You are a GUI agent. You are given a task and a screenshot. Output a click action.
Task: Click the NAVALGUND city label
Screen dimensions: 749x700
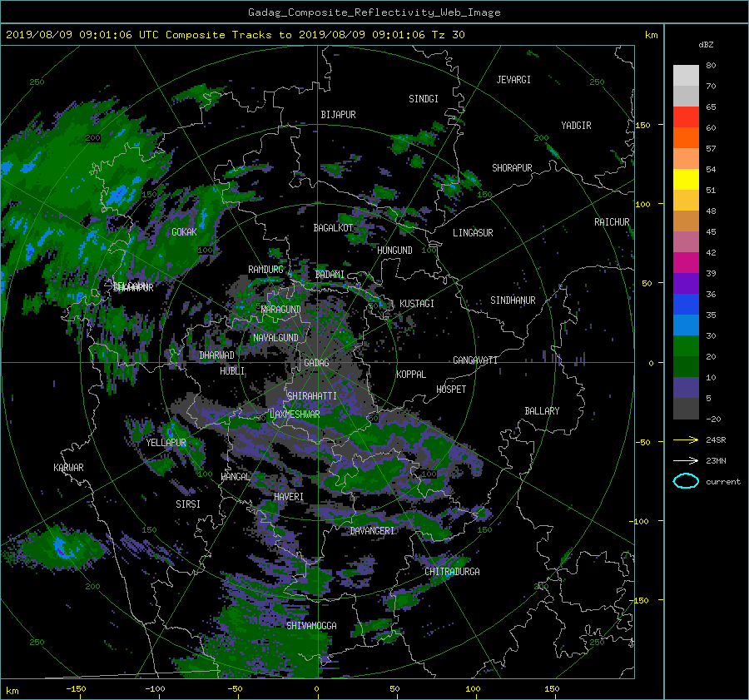point(275,338)
